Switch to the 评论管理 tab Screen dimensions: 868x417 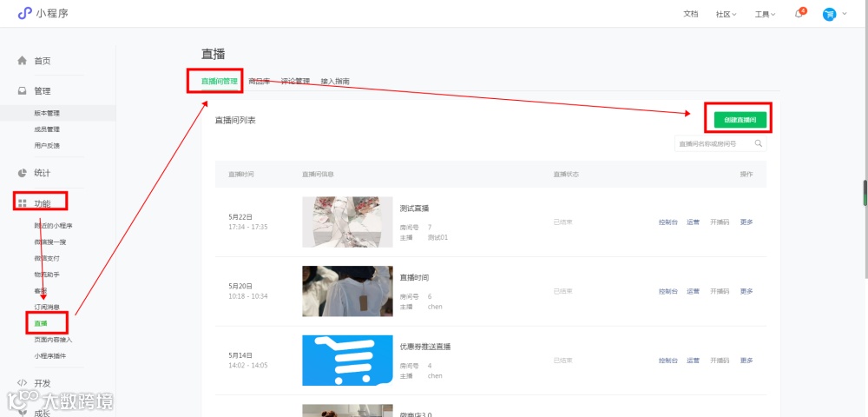(x=295, y=82)
